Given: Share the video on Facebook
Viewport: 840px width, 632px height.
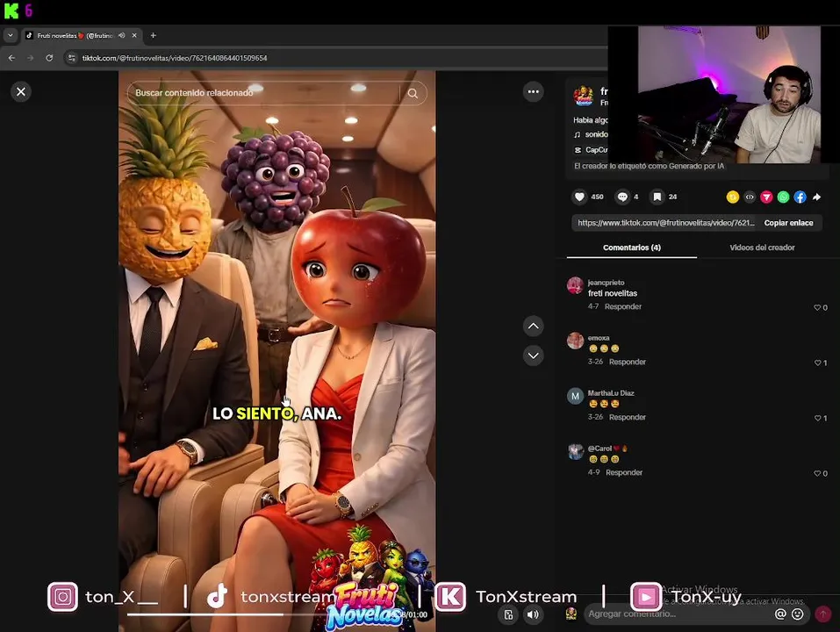Looking at the screenshot, I should (800, 197).
